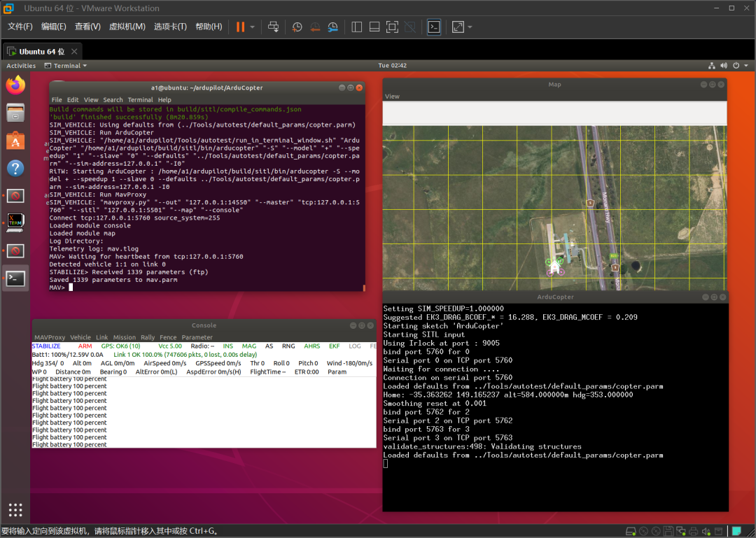
Task: Toggle the VMware console view button
Action: (x=434, y=27)
